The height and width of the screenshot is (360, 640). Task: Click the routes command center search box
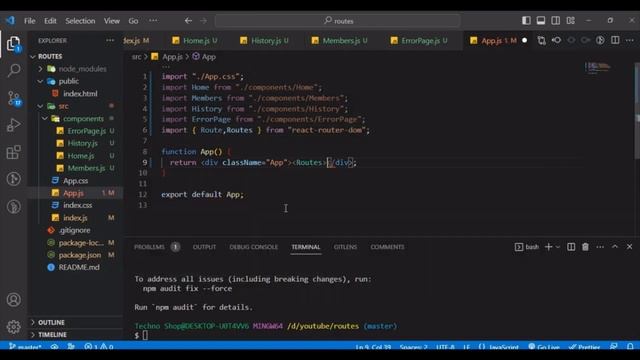coord(338,21)
